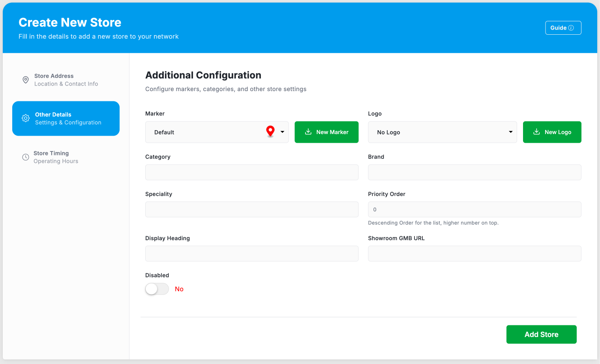Screen dimensions: 600x364
Task: Click the Operating Hours subtitle
Action: click(56, 161)
